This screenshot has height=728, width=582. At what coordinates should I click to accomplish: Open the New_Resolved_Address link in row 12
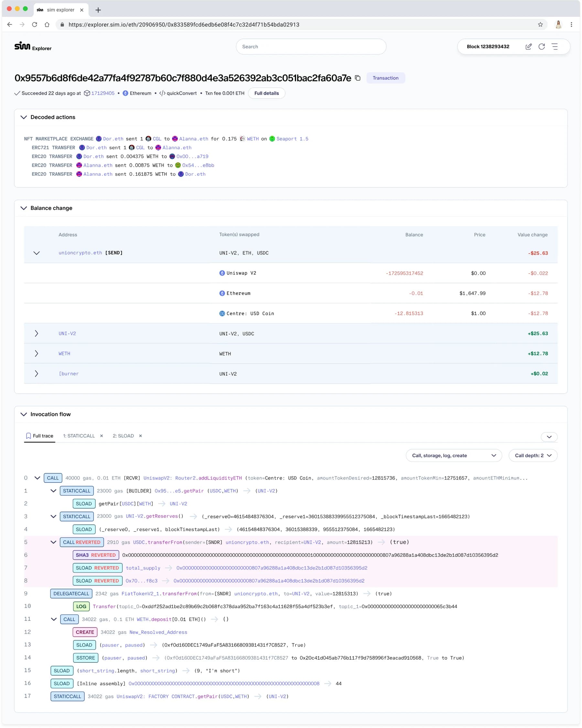(158, 632)
